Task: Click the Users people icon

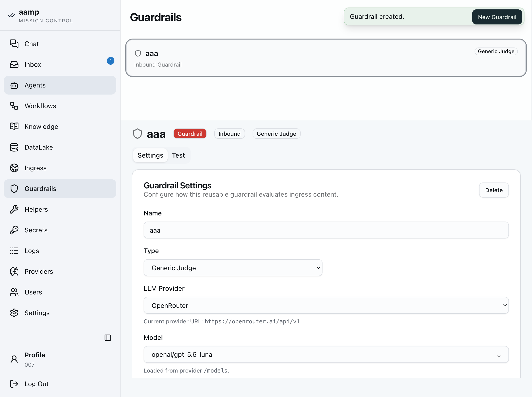Action: [x=14, y=292]
